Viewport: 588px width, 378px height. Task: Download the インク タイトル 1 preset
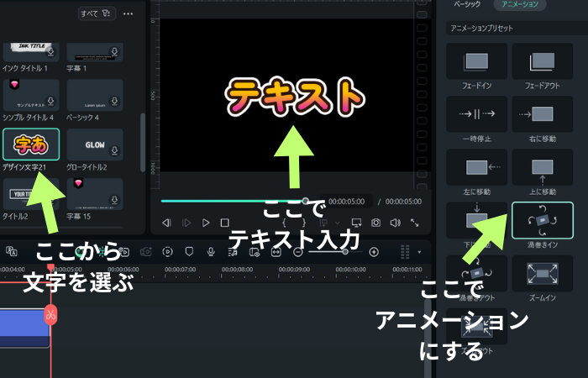[50, 51]
